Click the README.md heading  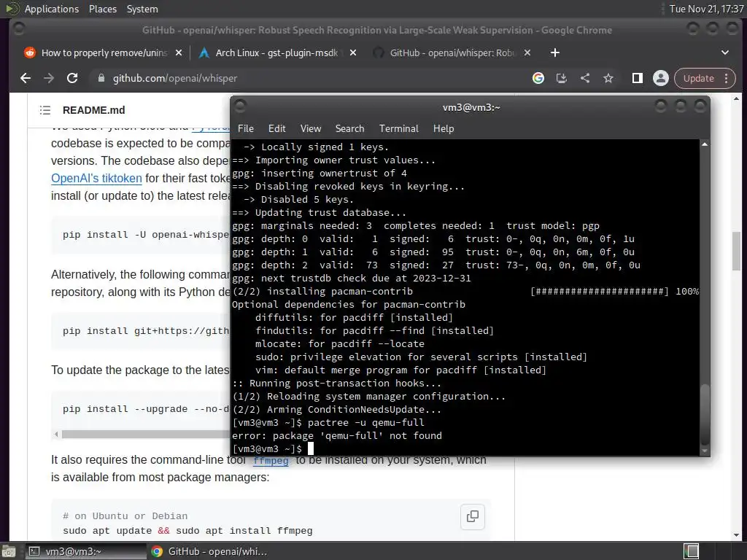(94, 110)
